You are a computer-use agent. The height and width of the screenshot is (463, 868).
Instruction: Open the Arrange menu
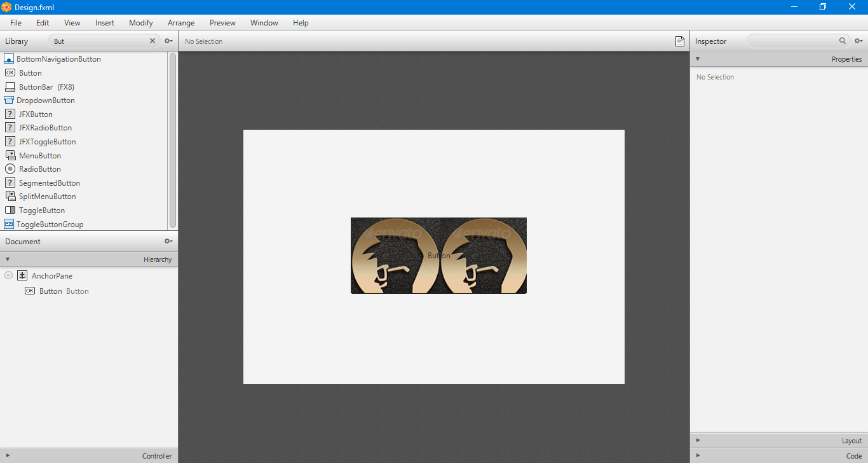181,22
